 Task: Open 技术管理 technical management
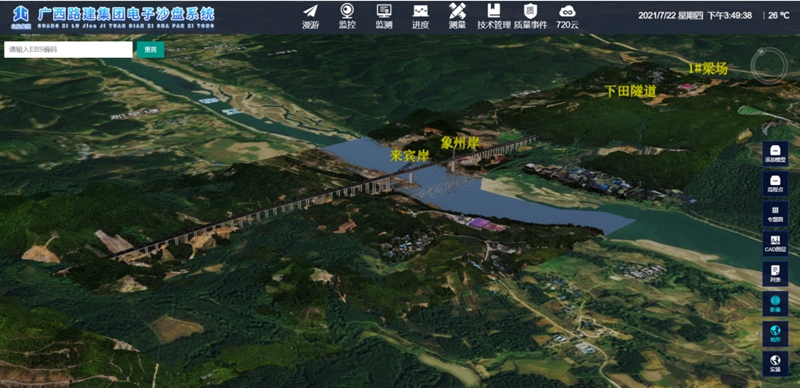494,16
